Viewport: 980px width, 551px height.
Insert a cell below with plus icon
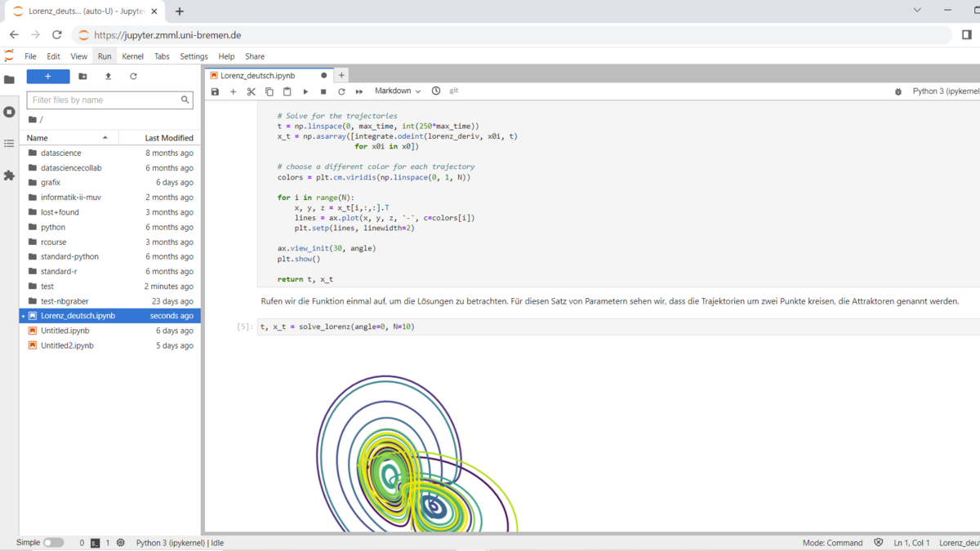233,91
